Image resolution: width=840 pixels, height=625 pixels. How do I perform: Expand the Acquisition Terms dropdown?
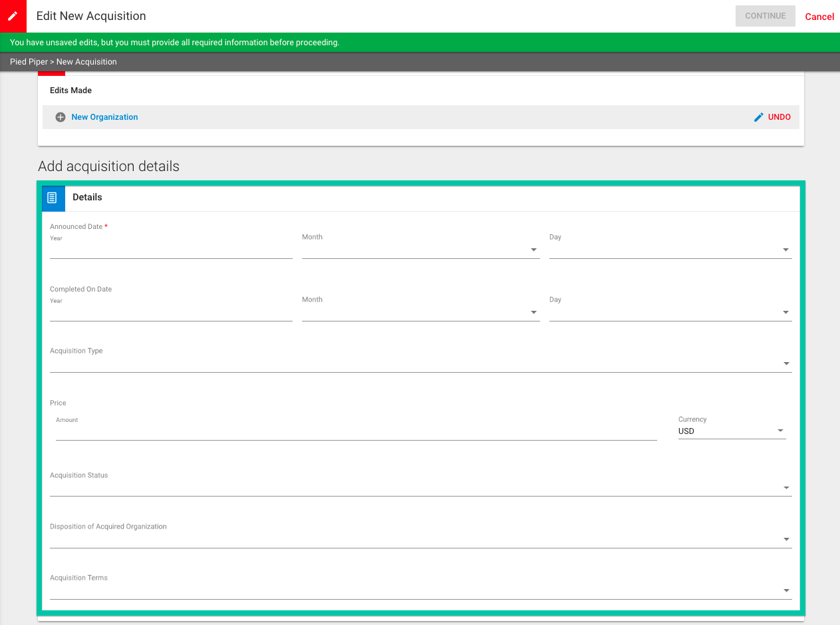(421, 591)
